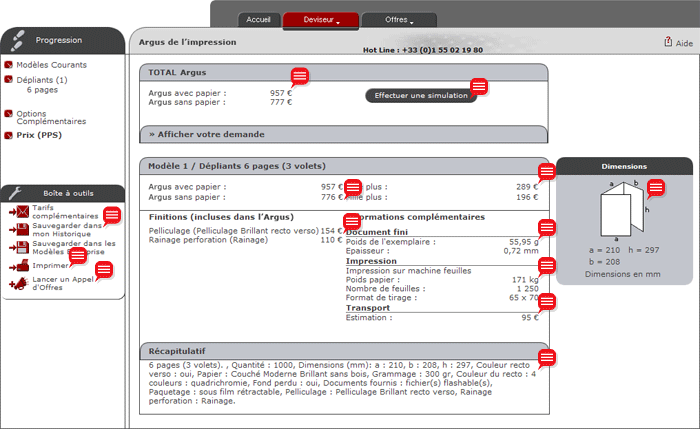The width and height of the screenshot is (700, 429).
Task: Click the Imprimer link text
Action: click(x=50, y=266)
